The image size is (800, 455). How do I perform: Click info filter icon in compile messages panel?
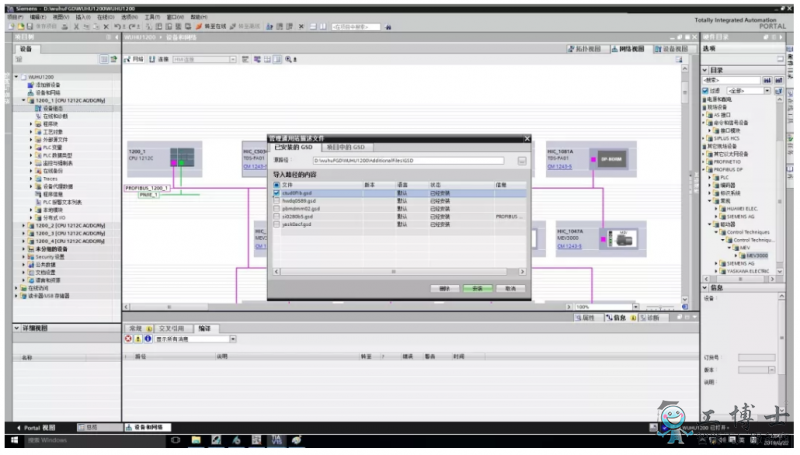point(148,339)
